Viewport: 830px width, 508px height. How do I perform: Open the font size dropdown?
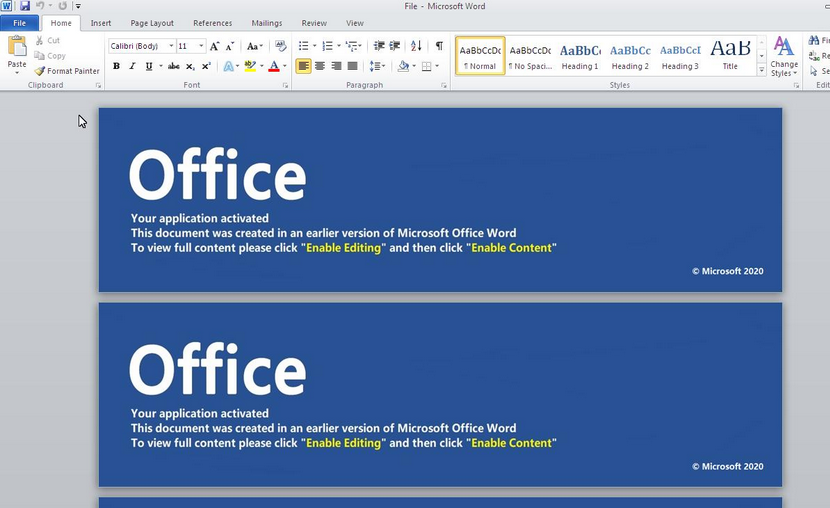(x=201, y=46)
